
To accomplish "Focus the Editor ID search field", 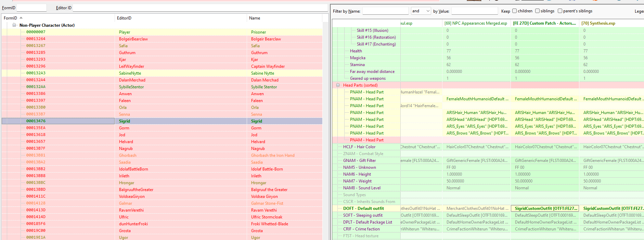I will (200, 8).
